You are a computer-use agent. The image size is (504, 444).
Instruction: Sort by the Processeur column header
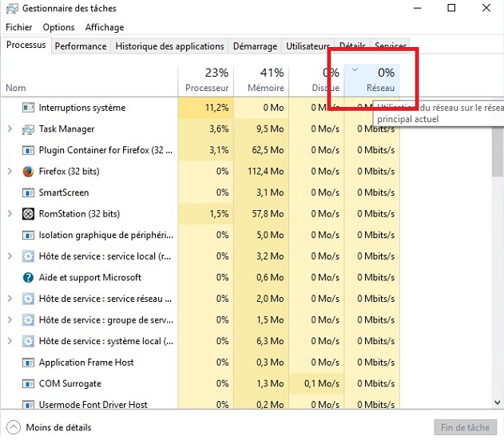(206, 81)
